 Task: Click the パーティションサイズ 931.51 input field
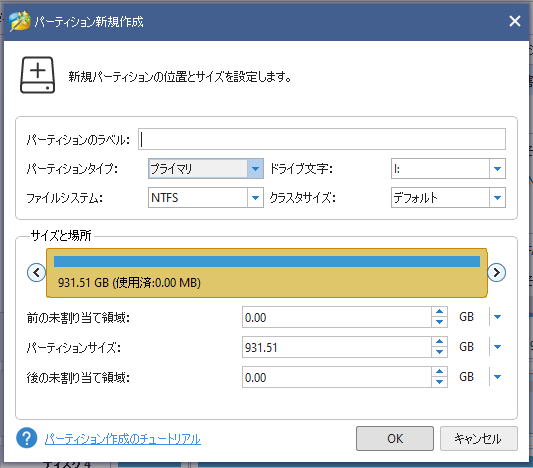[337, 347]
